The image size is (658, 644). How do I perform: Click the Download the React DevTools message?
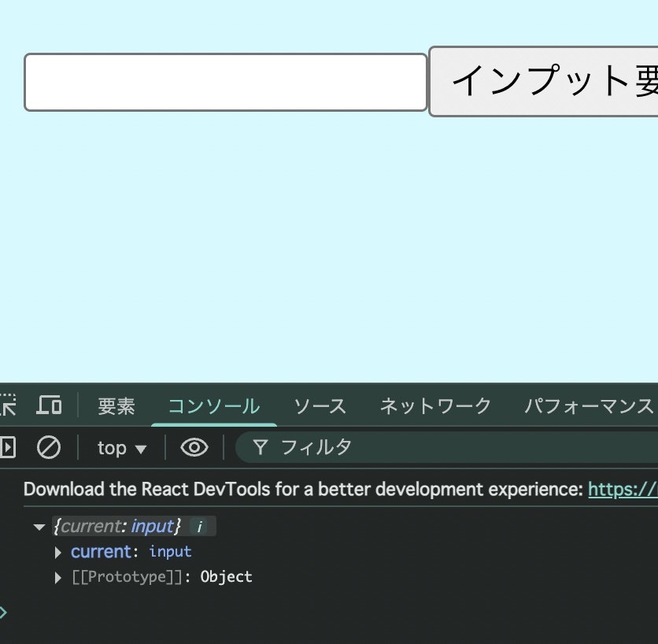click(303, 490)
